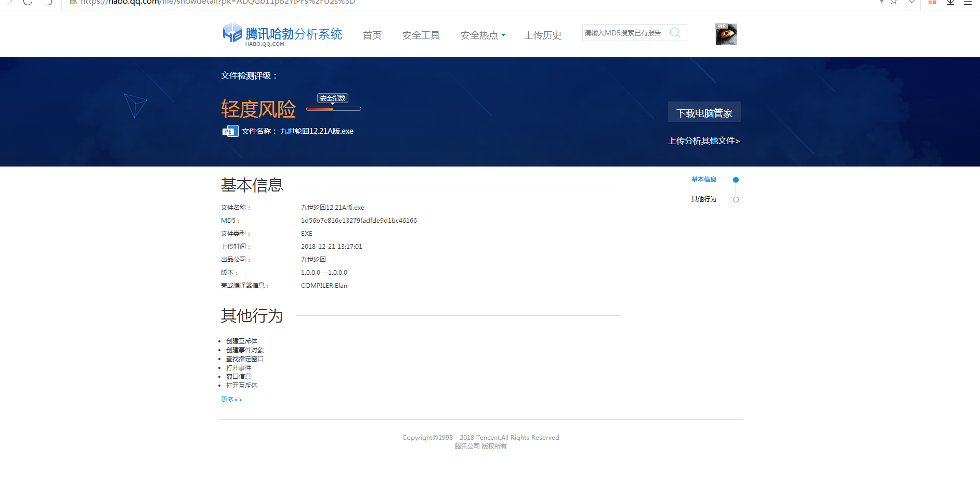Click file type value EXE
The width and height of the screenshot is (980, 498).
307,234
